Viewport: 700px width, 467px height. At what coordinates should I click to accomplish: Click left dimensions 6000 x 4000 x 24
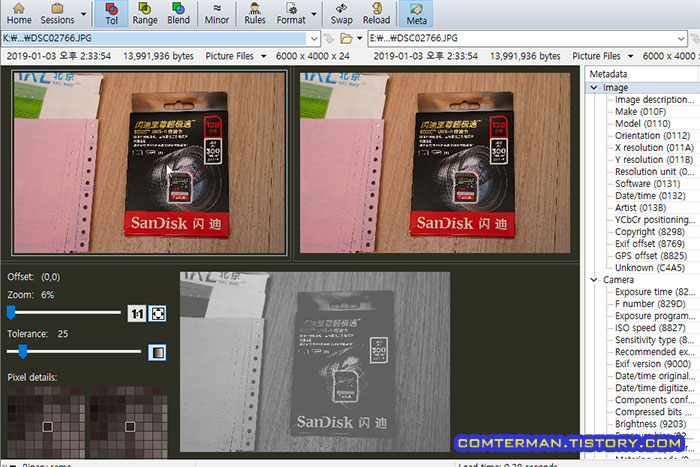click(x=312, y=56)
